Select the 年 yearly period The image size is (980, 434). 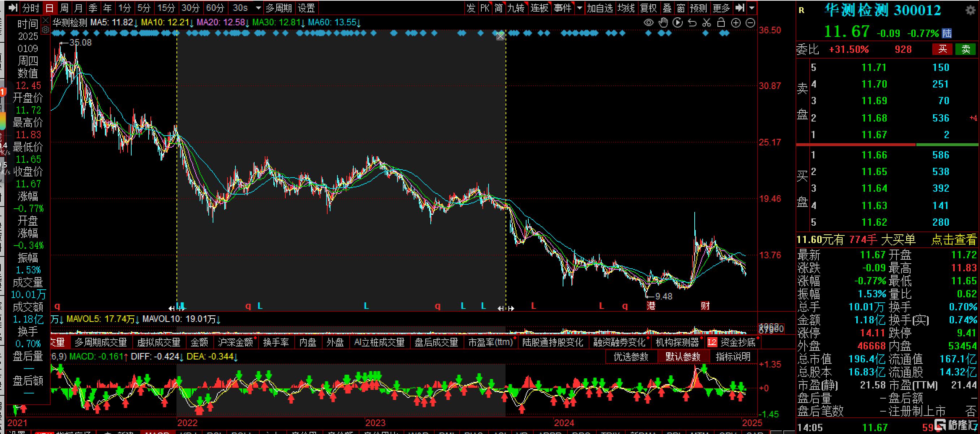click(107, 8)
